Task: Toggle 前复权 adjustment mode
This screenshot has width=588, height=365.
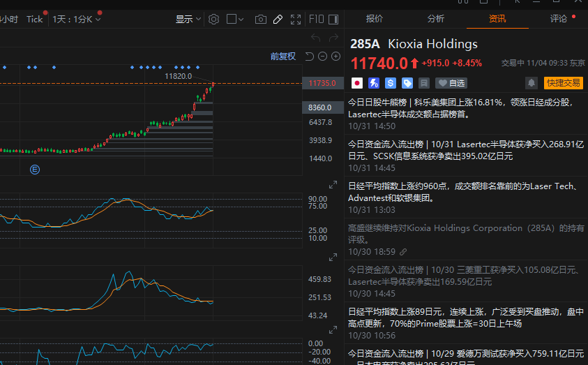Action: click(x=283, y=57)
